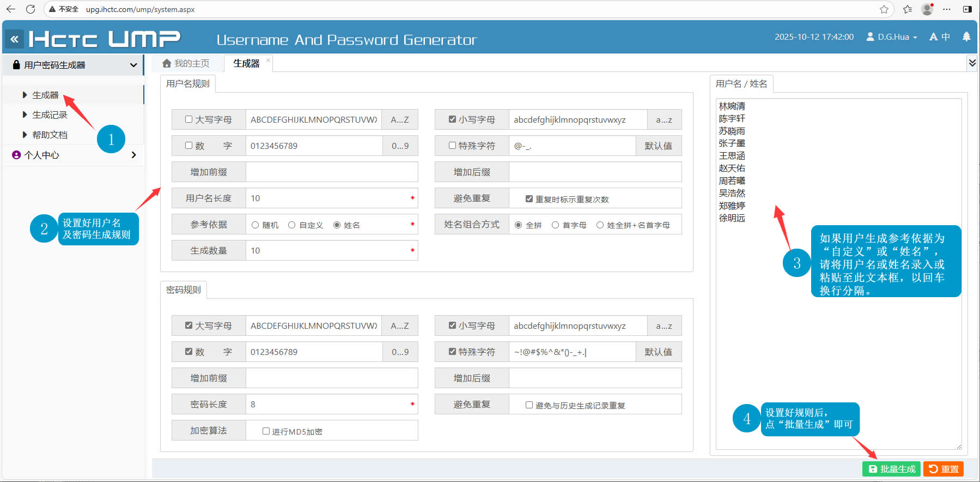Enable 大写字母 checkbox in username rules
Image resolution: width=980 pixels, height=482 pixels.
pos(188,119)
